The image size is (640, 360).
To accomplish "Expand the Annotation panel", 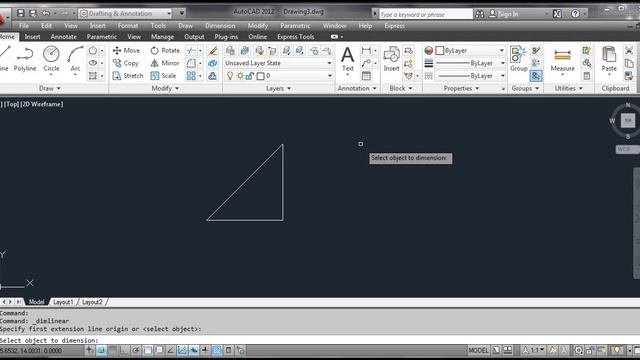I will (357, 88).
